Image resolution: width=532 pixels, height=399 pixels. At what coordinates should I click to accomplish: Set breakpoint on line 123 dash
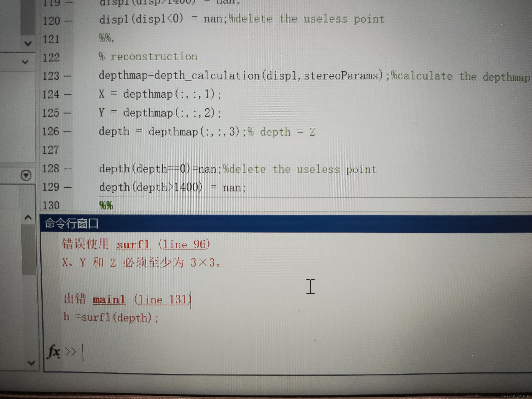click(x=68, y=76)
